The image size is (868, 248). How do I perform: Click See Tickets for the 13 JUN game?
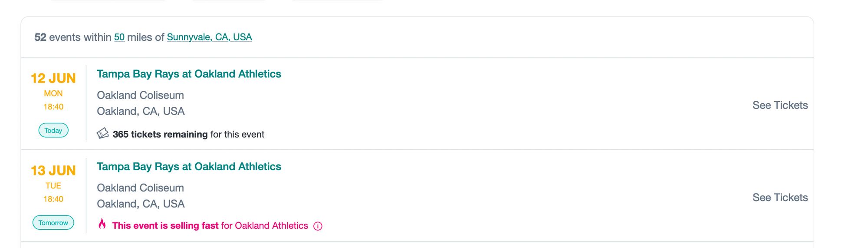tap(780, 198)
